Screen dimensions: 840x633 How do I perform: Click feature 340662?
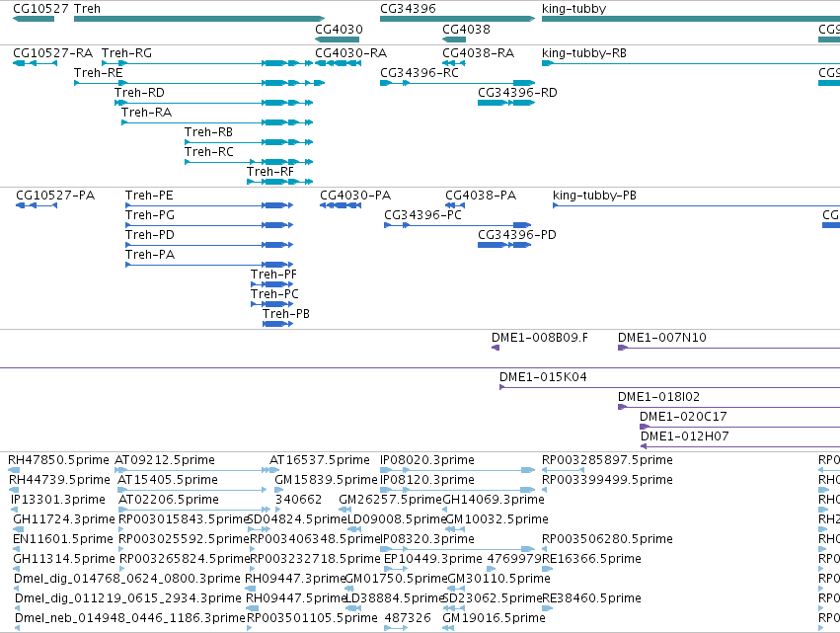click(x=278, y=510)
